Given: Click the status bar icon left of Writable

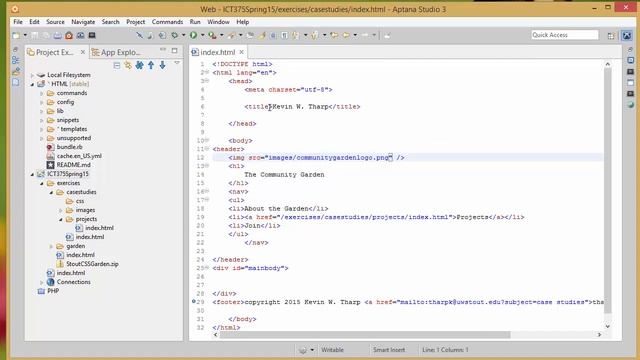Looking at the screenshot, I should coord(303,350).
